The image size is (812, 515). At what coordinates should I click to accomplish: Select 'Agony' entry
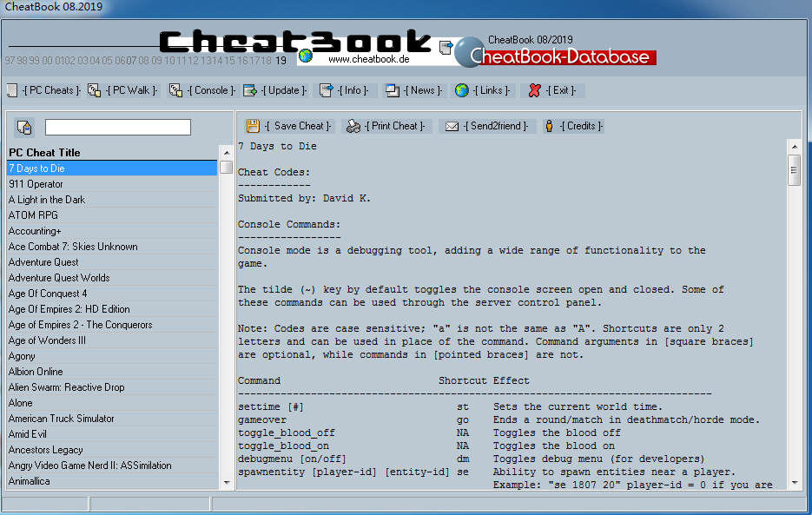click(112, 356)
